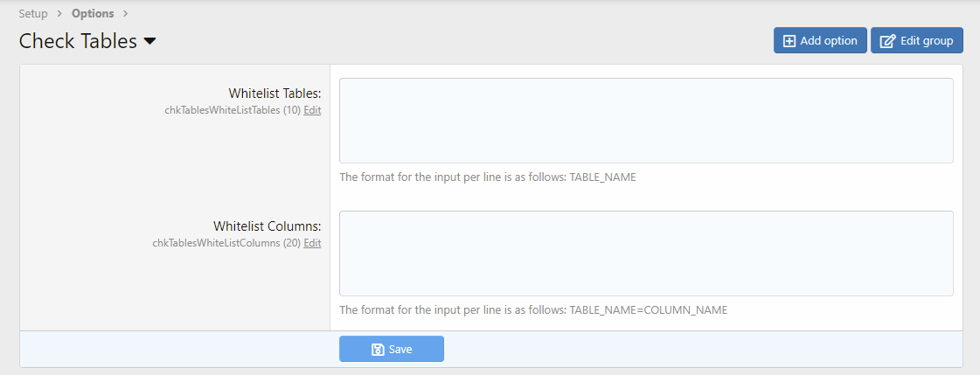Image resolution: width=980 pixels, height=375 pixels.
Task: Click the TABLE_NAME=COLUMN_NAME format hint
Action: [533, 309]
